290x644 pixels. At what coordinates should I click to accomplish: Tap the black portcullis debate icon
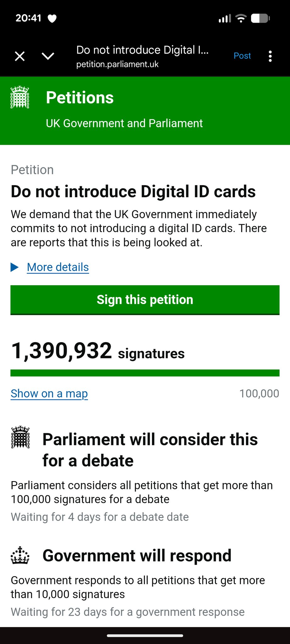pyautogui.click(x=20, y=437)
